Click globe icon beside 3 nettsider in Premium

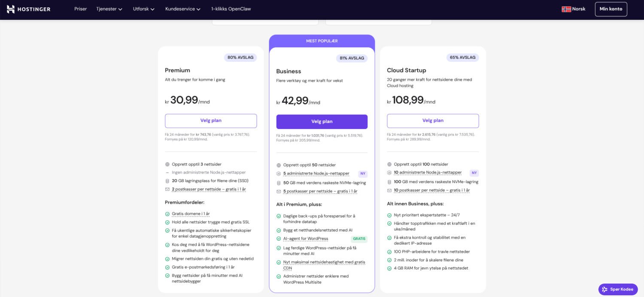coord(167,164)
